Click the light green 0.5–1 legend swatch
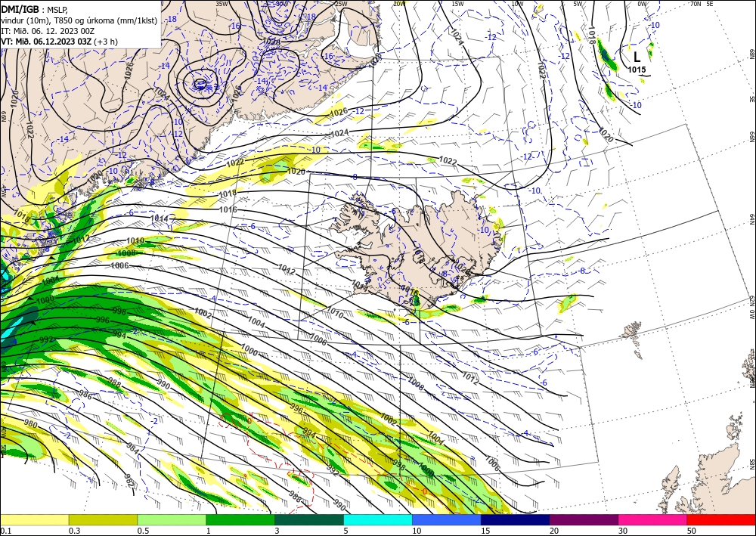This screenshot has height=536, width=756. point(172,519)
